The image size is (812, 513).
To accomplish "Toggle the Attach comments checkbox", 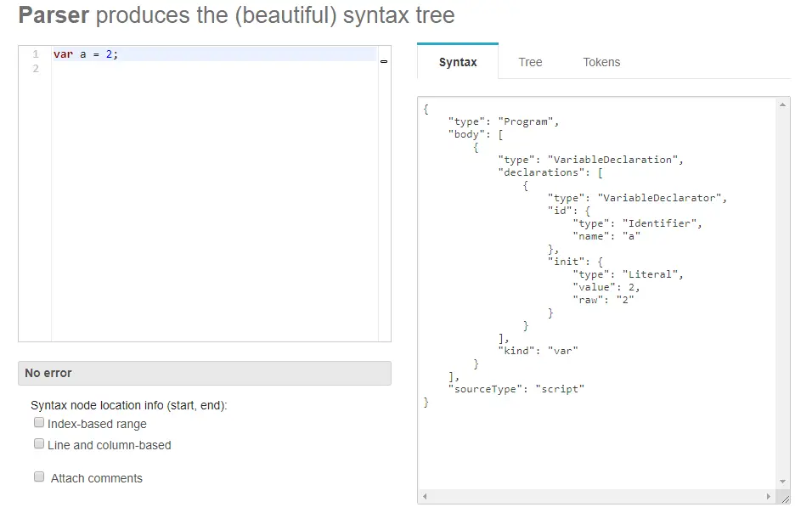I will click(39, 476).
